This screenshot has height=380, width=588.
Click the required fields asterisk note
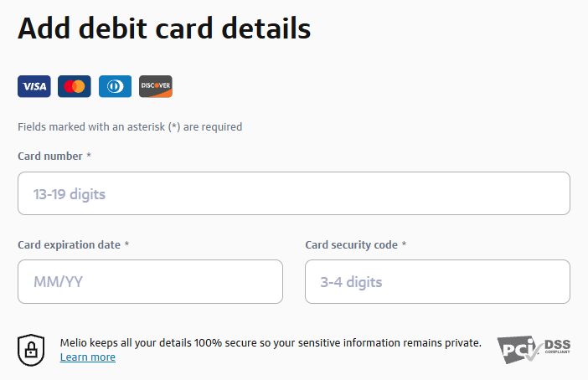tap(130, 127)
